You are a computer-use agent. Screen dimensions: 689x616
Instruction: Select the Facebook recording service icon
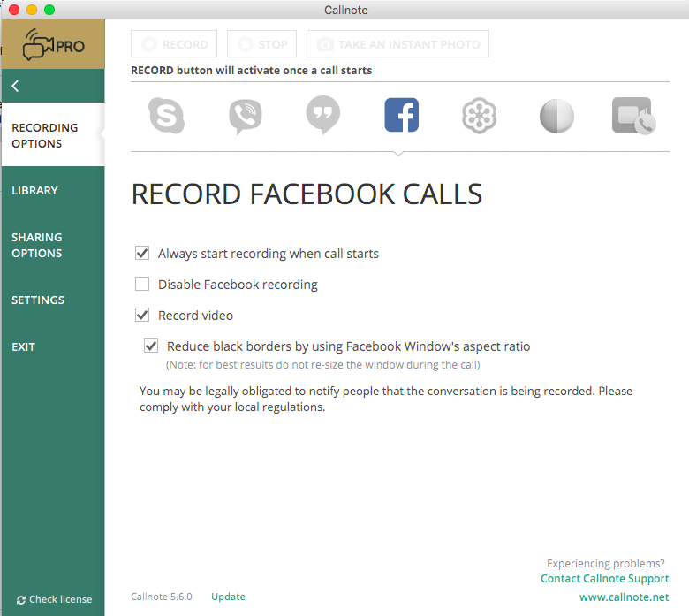coord(401,115)
